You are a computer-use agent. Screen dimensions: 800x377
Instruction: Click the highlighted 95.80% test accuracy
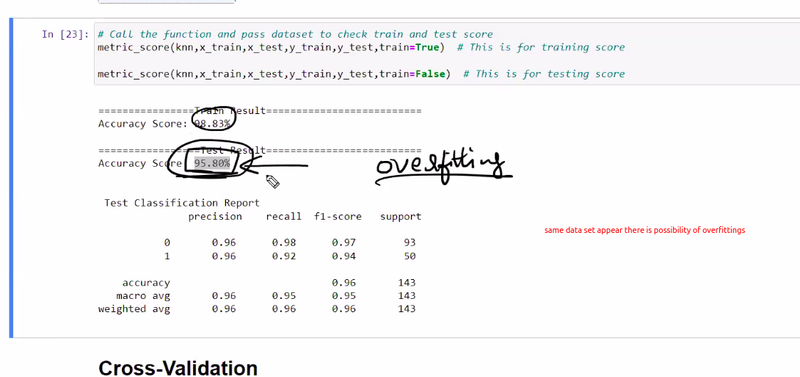tap(212, 163)
